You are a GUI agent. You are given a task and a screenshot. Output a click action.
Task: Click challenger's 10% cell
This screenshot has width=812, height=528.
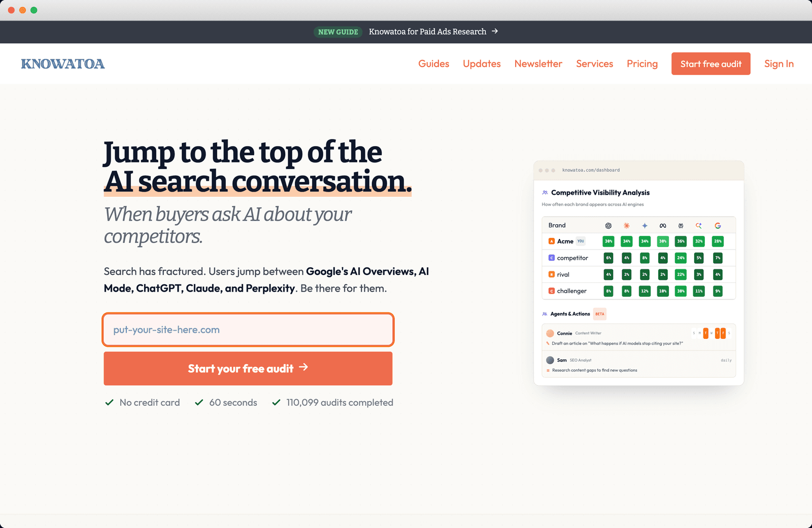pos(663,291)
